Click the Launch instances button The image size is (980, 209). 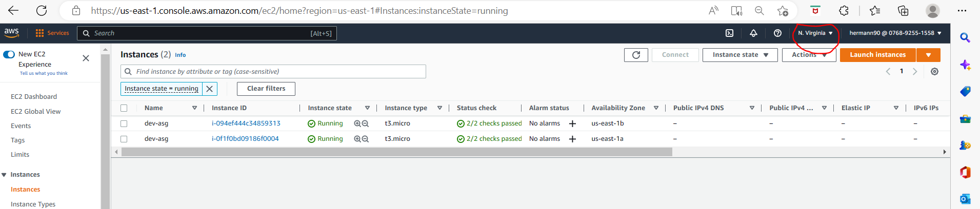coord(877,55)
